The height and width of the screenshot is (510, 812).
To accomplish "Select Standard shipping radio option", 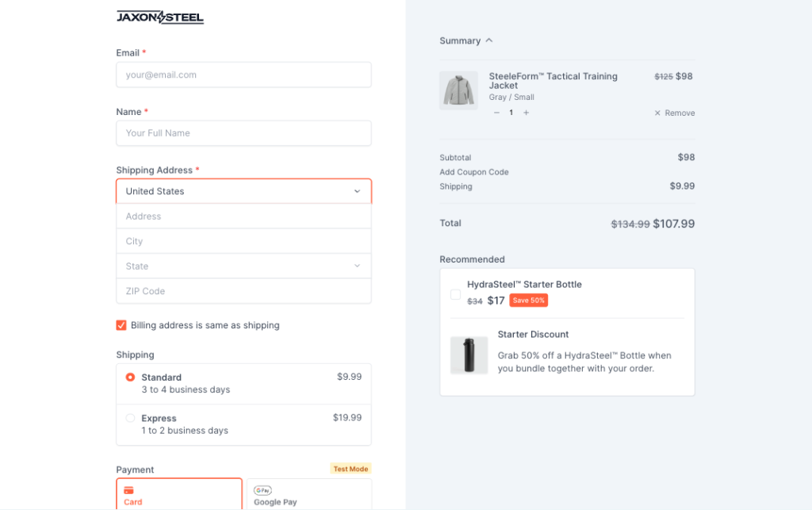I will pyautogui.click(x=130, y=378).
